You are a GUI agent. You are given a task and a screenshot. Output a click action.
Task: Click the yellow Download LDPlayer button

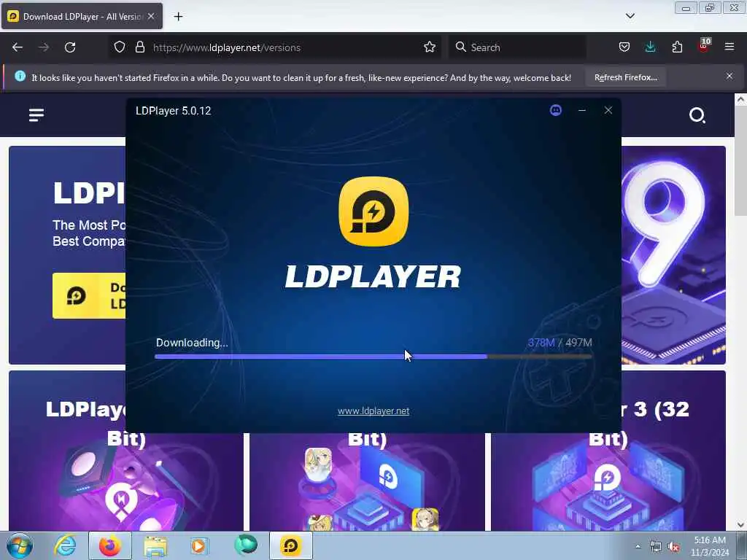89,296
